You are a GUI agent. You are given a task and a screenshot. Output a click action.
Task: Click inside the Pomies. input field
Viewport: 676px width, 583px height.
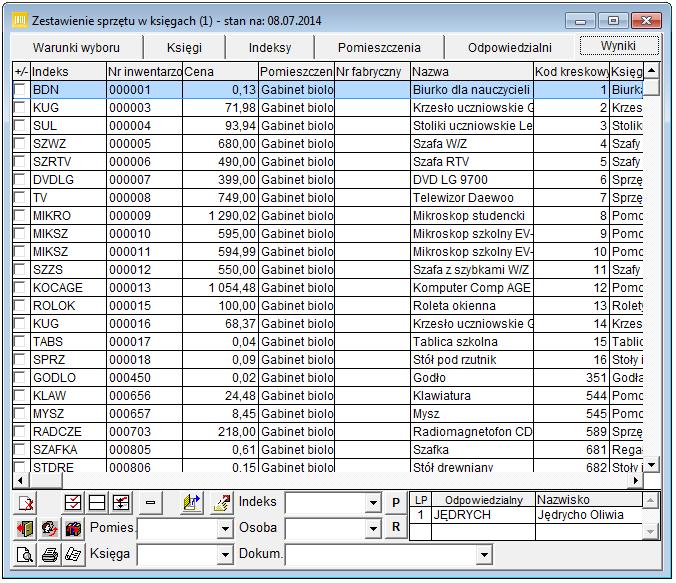pos(177,528)
